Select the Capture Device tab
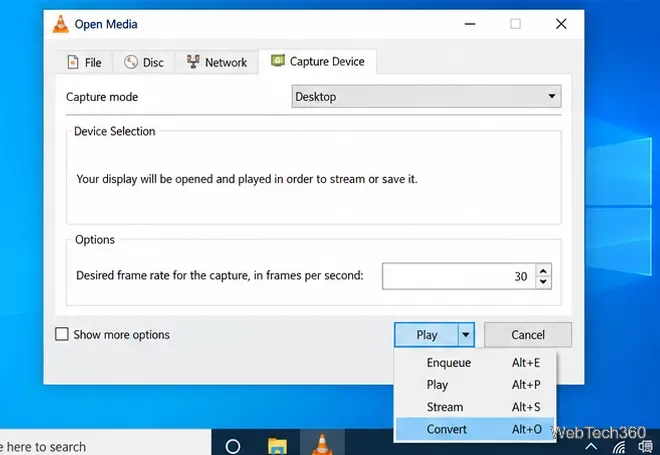660x455 pixels. click(317, 61)
